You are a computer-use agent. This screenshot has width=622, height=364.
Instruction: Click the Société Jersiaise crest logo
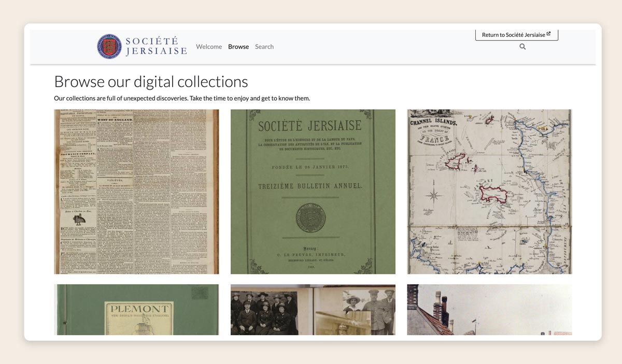[109, 47]
